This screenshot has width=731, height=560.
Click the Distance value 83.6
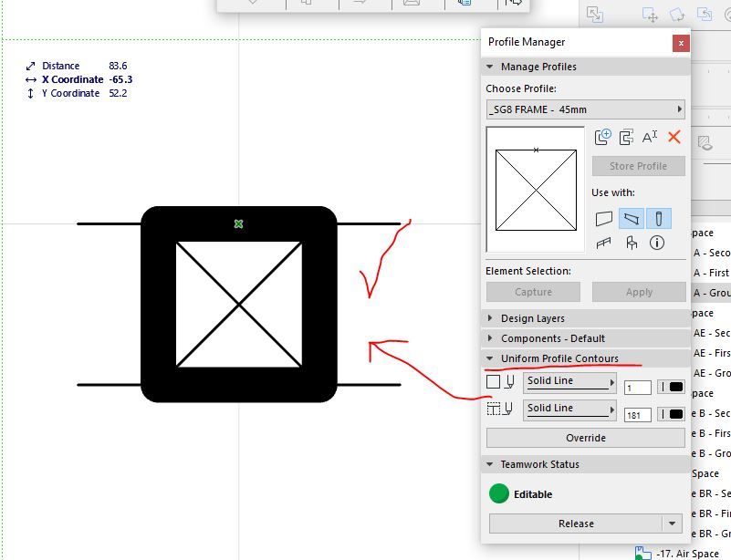coord(118,66)
